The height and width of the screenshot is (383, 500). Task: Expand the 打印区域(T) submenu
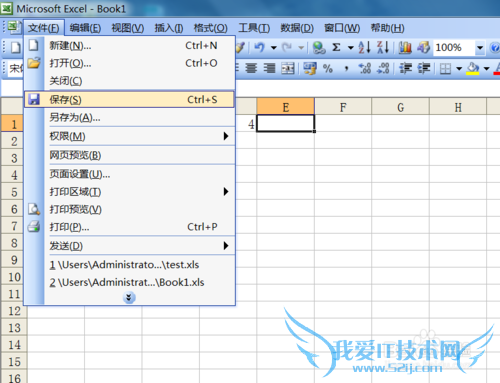[x=130, y=192]
